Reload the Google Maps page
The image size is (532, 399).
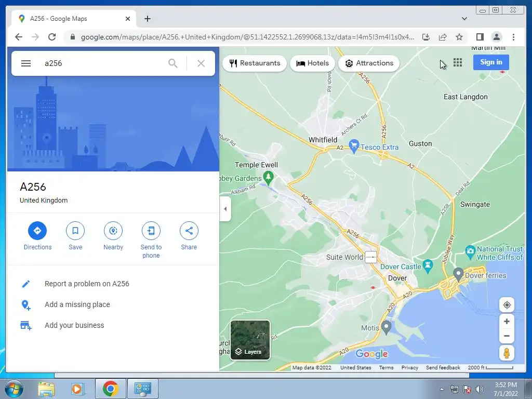click(52, 37)
